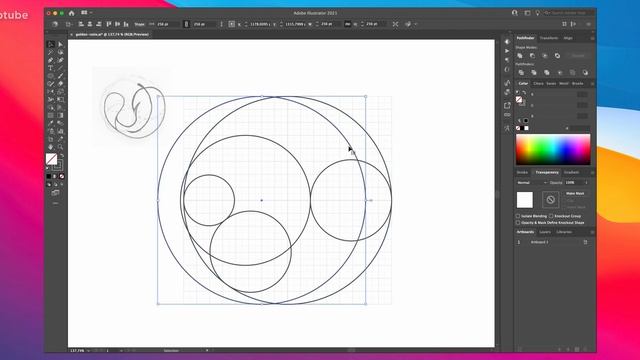Viewport: 640px width, 360px height.
Task: Select the Gradient tool in toolbar
Action: click(60, 116)
